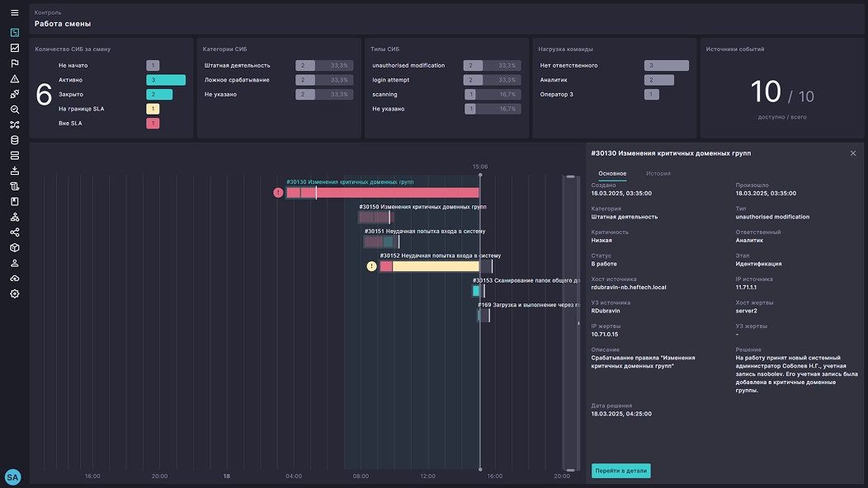Close the #30130 incident details panel
This screenshot has width=868, height=488.
(853, 153)
